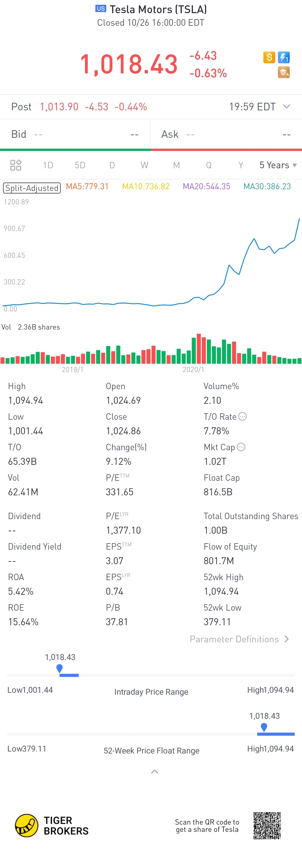Open the Parameter Definitions link
Viewport: 302px width, 868px height.
[x=240, y=639]
